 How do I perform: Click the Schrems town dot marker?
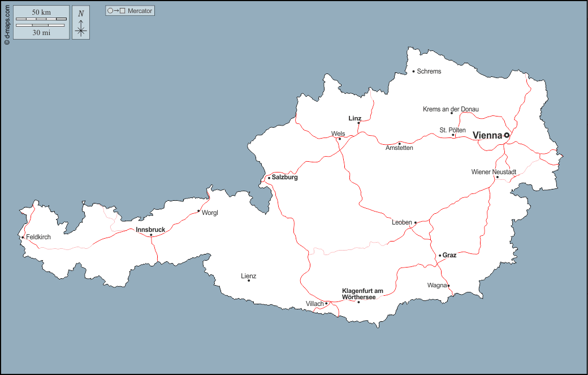pos(413,71)
